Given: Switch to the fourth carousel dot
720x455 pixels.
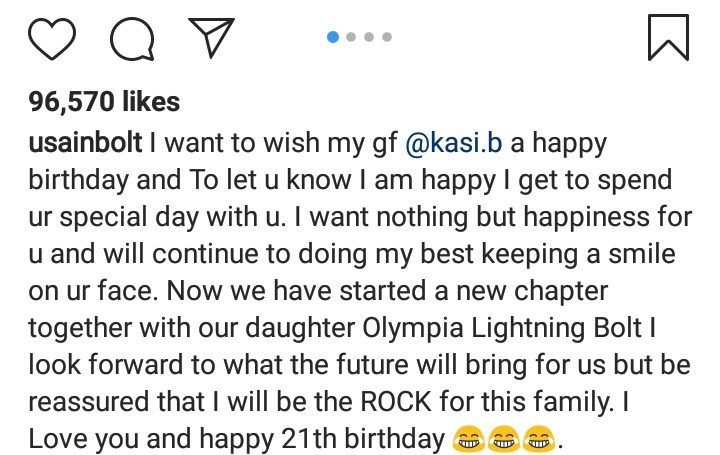Looking at the screenshot, I should 386,37.
